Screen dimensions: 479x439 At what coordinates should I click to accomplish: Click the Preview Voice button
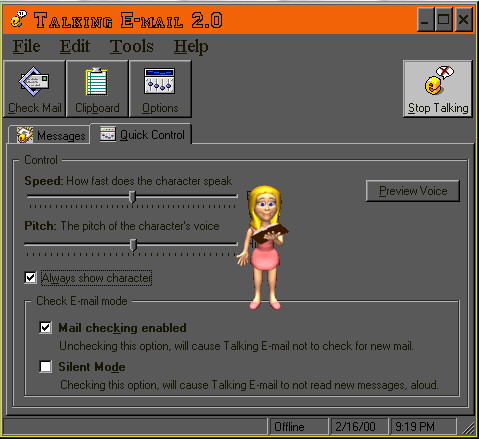tap(413, 191)
